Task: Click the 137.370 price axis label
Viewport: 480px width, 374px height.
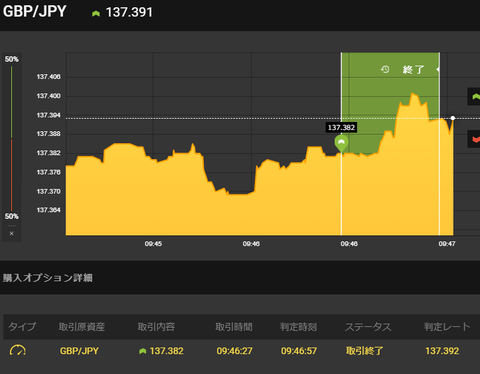Action: tap(49, 191)
